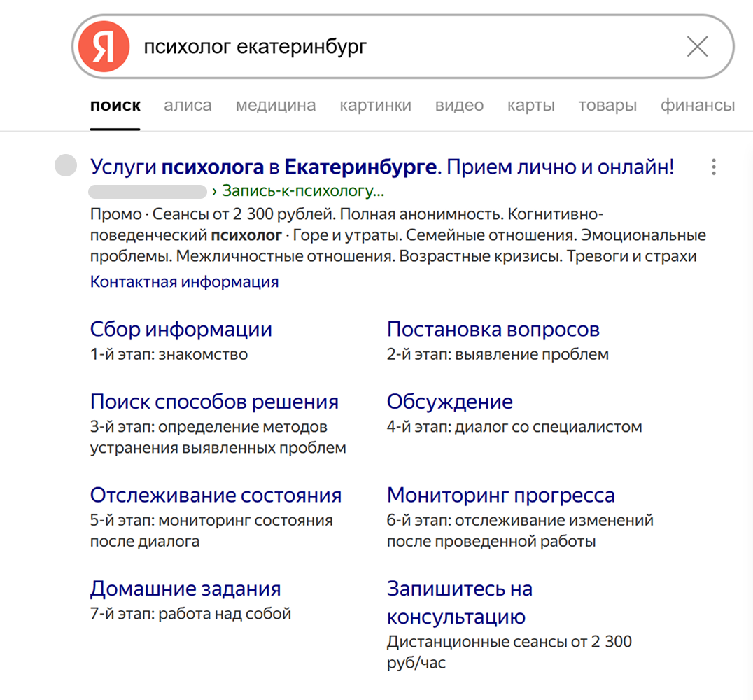
Task: Open the three-dot options menu on the ad
Action: coord(713,167)
